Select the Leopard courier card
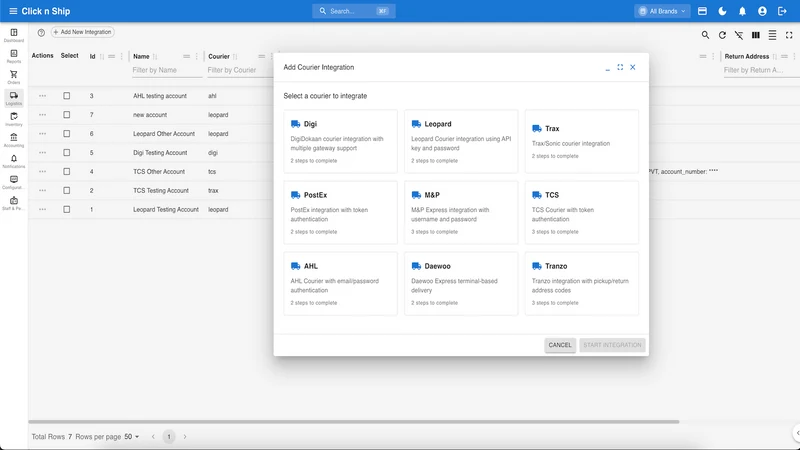The height and width of the screenshot is (450, 800). [461, 141]
